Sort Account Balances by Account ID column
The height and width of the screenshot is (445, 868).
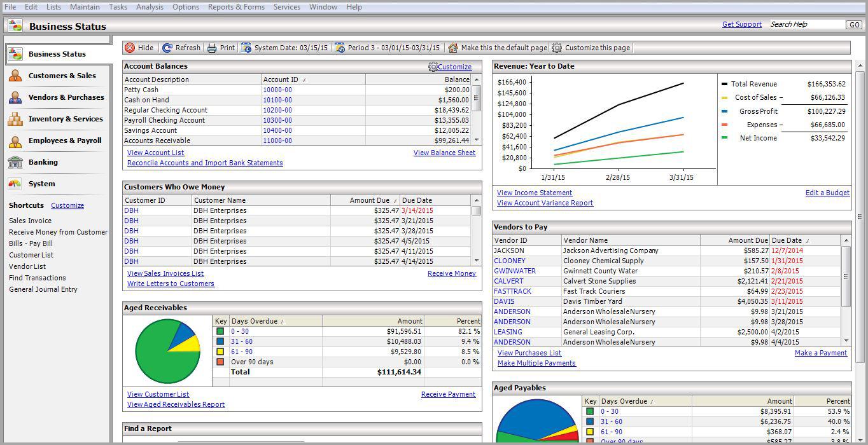[284, 79]
